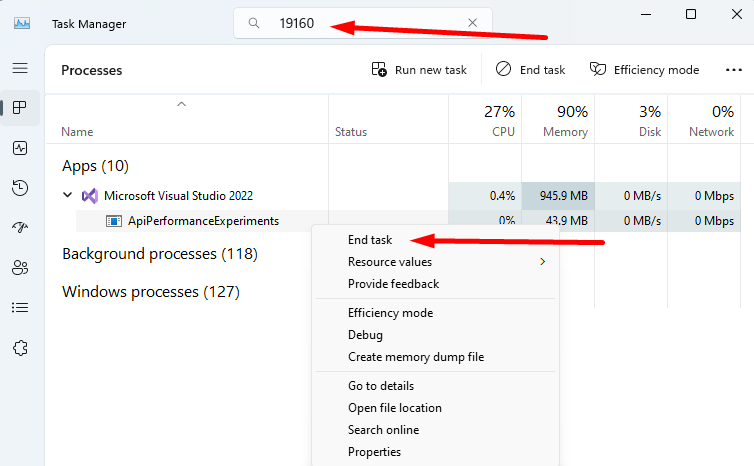Click Windows processes (127) heading

point(151,291)
